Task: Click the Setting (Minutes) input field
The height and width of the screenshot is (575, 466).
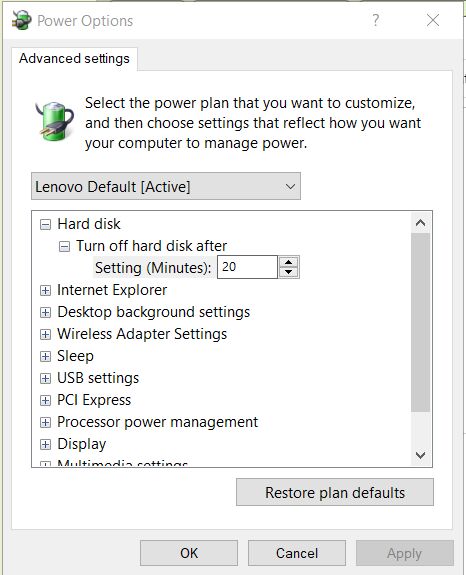Action: [x=247, y=267]
